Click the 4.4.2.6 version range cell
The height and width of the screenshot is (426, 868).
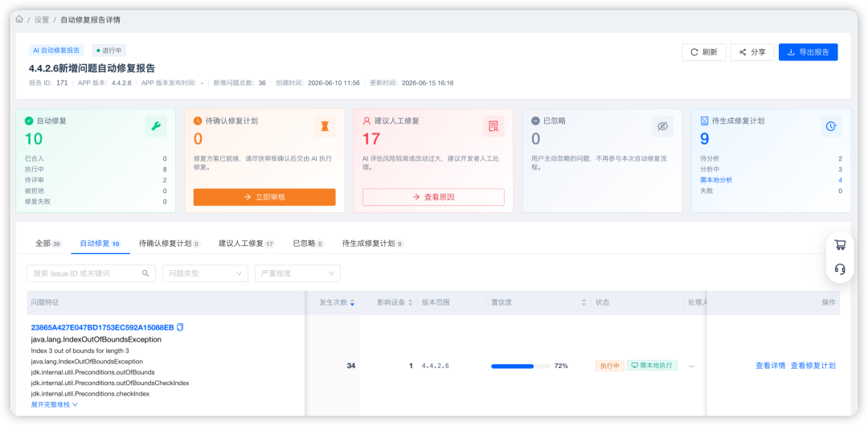coord(435,367)
